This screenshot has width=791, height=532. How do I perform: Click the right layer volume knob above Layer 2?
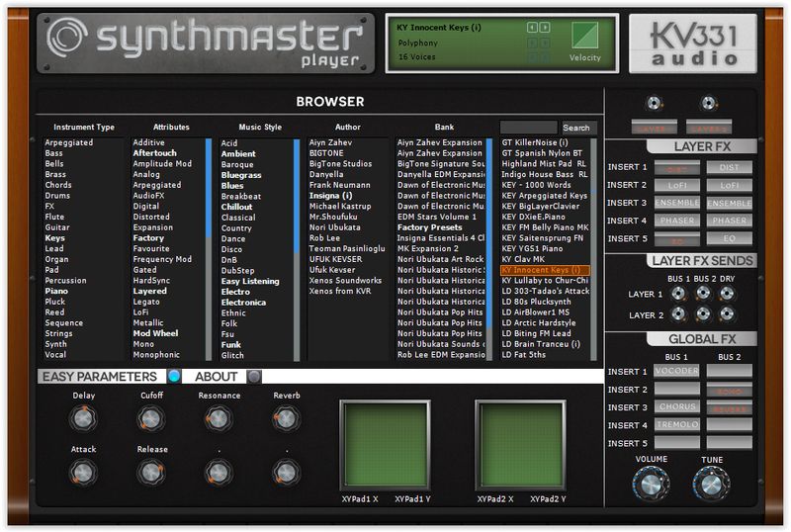[708, 104]
